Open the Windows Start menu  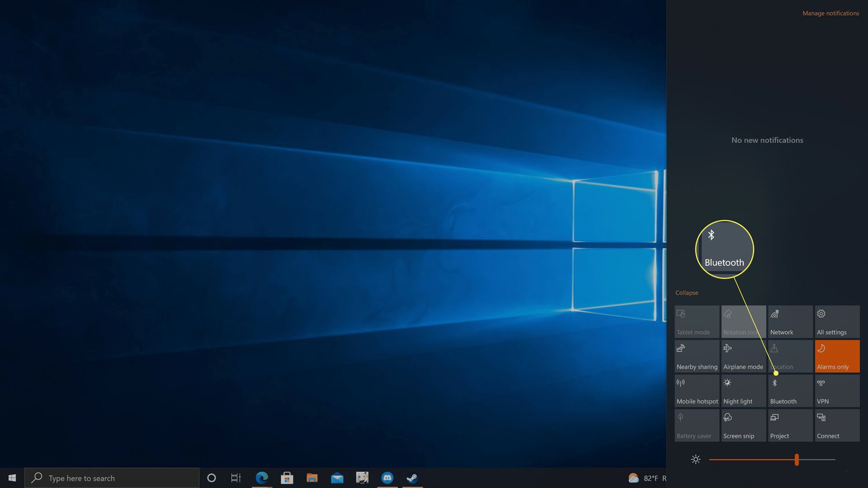click(x=12, y=478)
